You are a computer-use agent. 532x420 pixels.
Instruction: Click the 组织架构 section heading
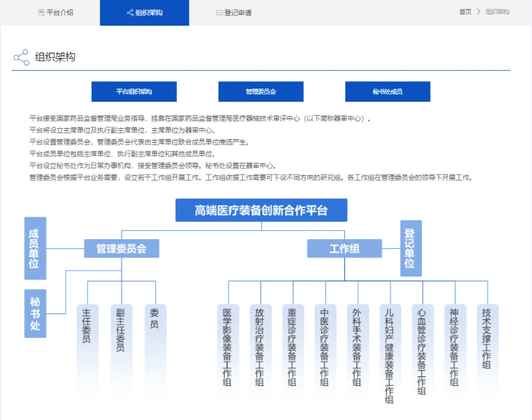point(55,57)
